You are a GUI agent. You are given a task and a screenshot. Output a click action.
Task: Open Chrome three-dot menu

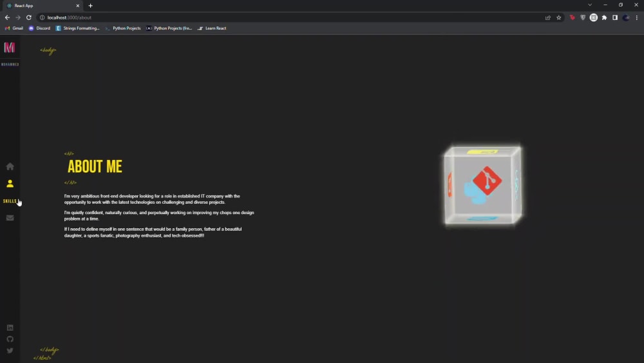[637, 17]
